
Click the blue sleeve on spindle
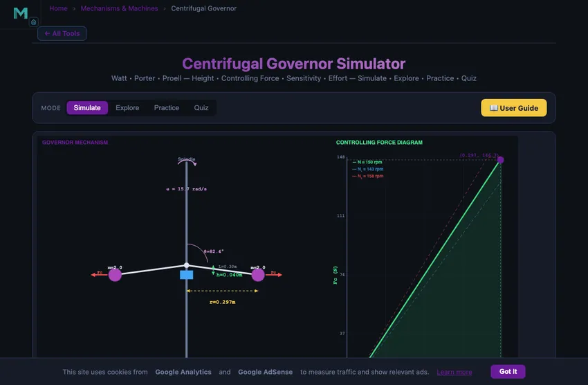(186, 275)
